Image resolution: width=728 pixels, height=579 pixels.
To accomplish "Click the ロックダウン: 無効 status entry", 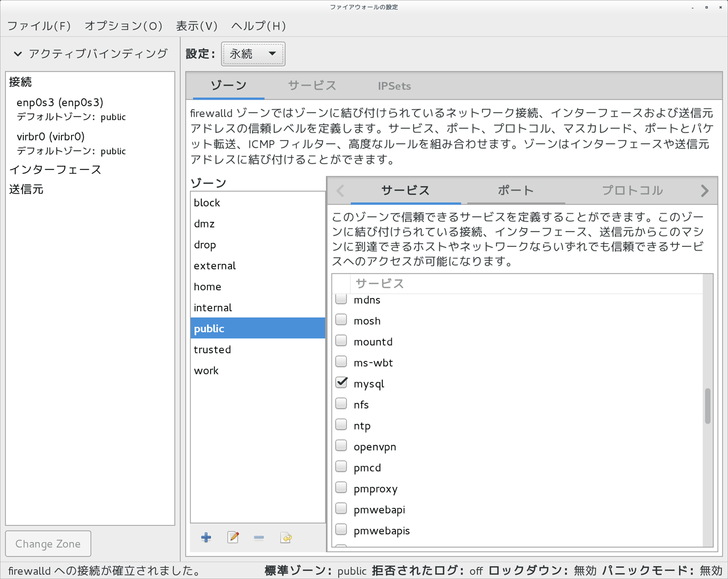I will 543,570.
